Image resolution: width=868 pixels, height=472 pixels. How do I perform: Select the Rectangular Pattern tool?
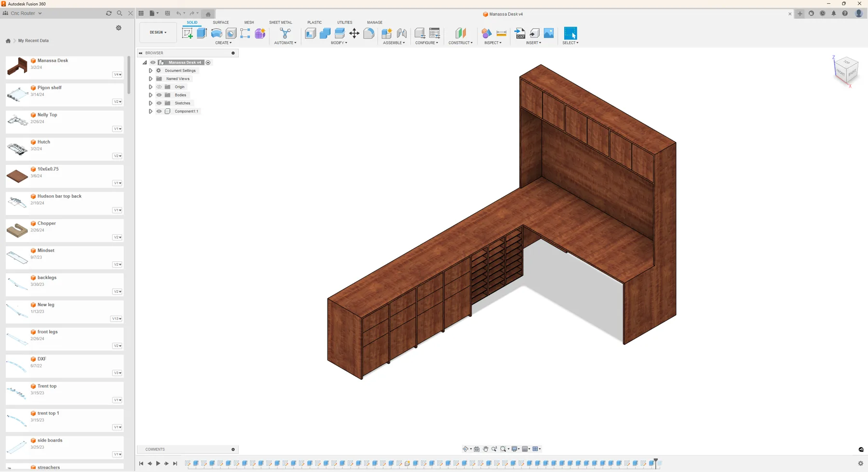coord(245,33)
